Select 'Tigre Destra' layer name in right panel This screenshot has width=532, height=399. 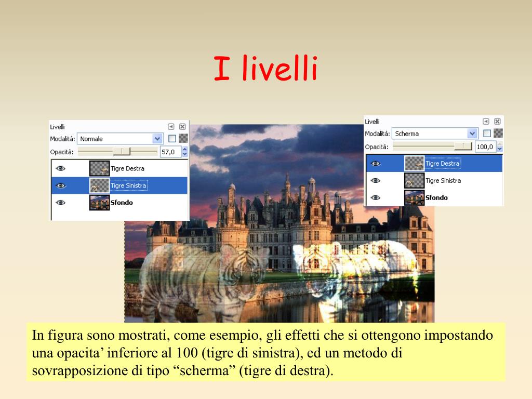[x=443, y=164]
